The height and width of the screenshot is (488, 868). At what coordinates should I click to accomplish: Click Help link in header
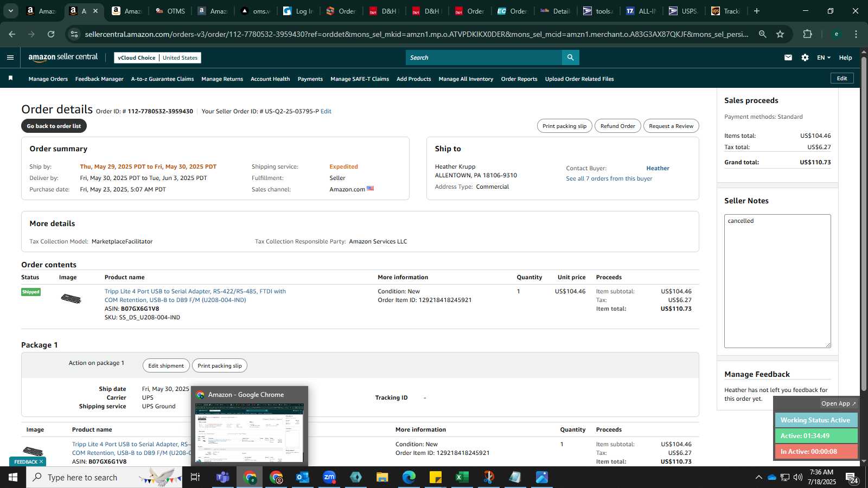(845, 57)
